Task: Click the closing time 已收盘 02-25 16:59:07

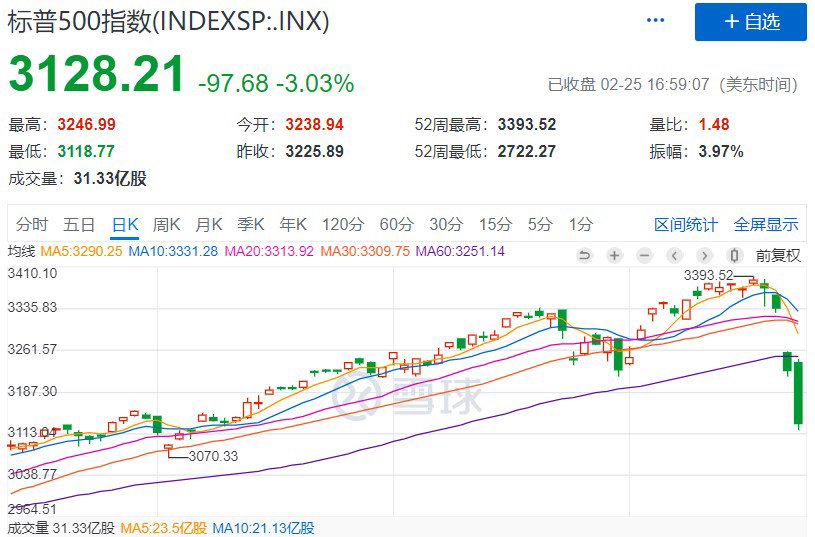Action: pyautogui.click(x=629, y=84)
